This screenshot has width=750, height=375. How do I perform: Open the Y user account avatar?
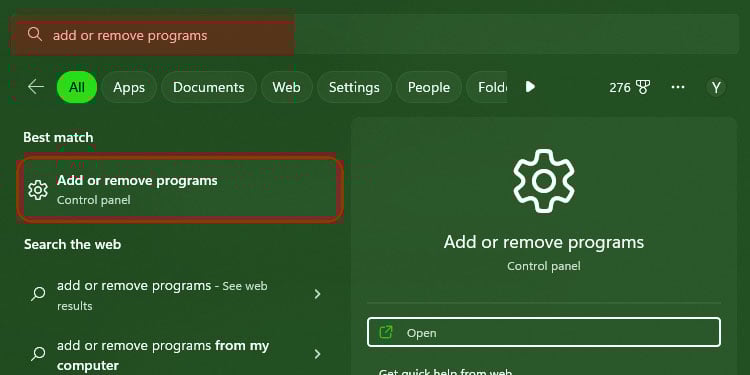(x=716, y=88)
